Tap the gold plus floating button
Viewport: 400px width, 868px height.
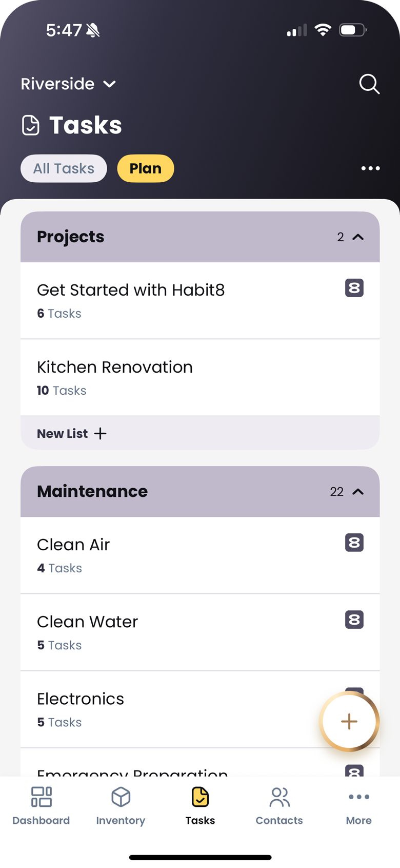tap(349, 721)
